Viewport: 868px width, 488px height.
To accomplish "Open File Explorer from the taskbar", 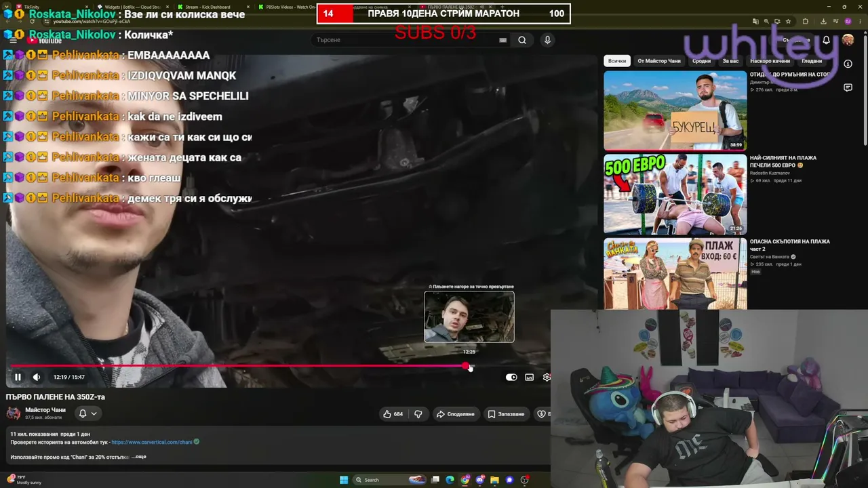I will pos(495,480).
